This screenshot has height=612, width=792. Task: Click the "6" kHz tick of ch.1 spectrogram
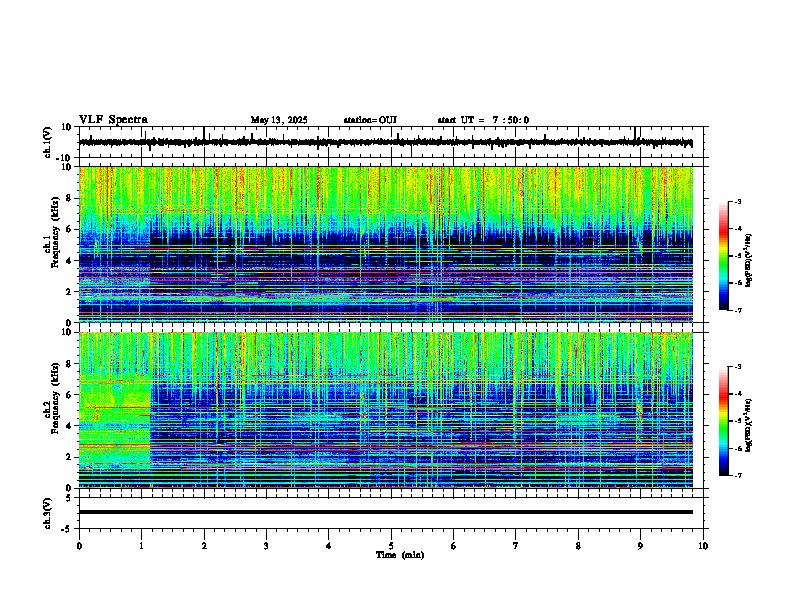70,229
